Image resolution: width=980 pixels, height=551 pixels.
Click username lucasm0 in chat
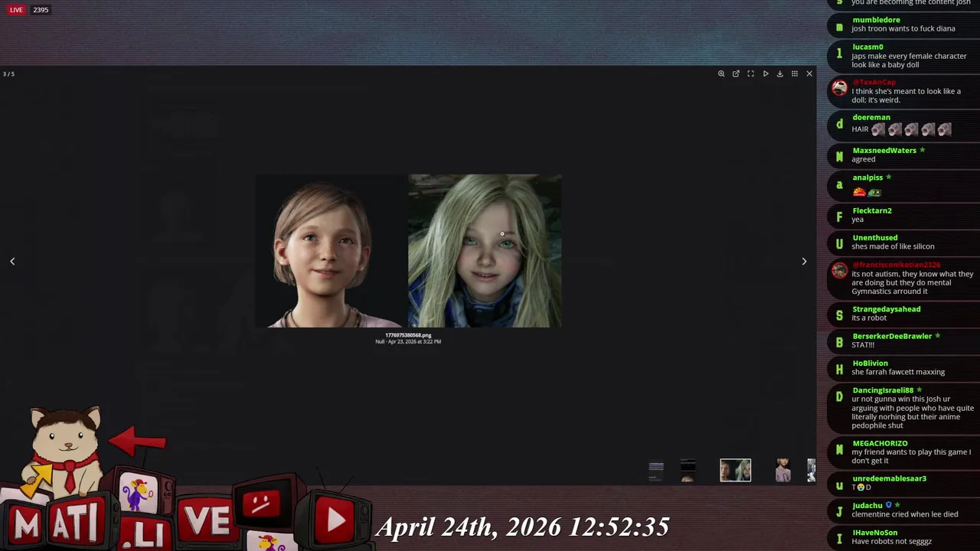867,47
